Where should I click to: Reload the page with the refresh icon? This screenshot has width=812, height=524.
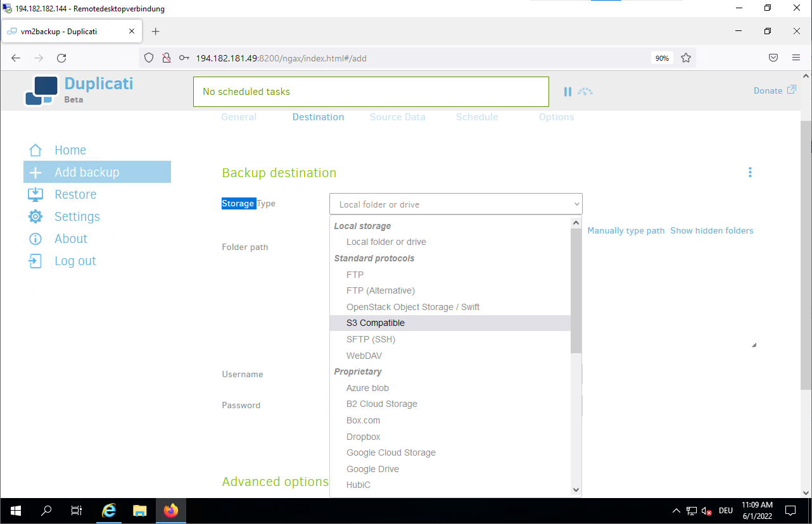61,58
